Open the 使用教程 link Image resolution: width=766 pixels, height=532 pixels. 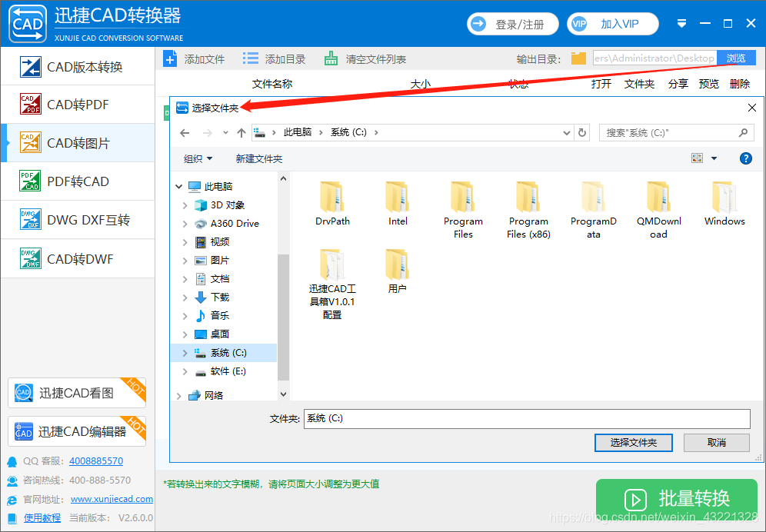pos(42,518)
